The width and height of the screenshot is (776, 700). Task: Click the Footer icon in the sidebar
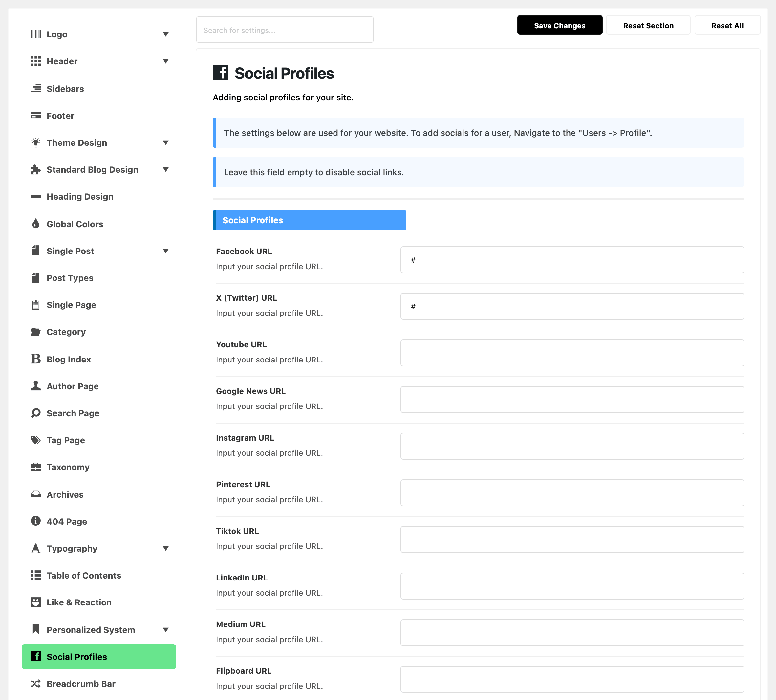[36, 115]
